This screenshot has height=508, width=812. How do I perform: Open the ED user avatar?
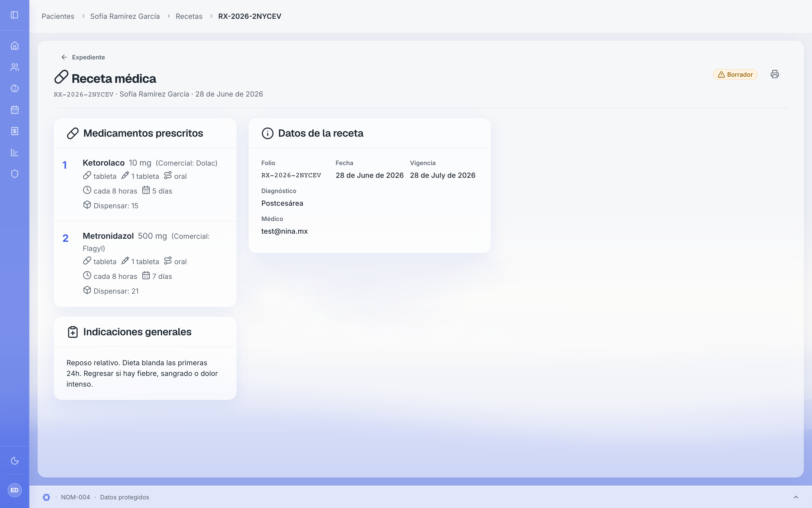pyautogui.click(x=14, y=490)
